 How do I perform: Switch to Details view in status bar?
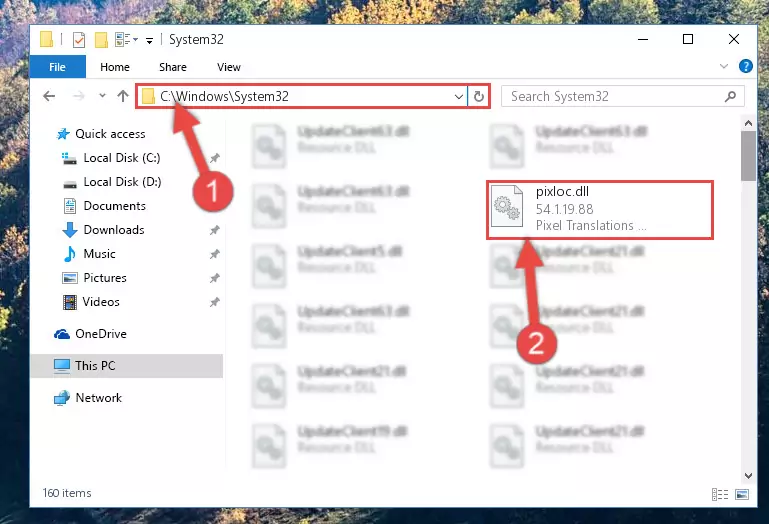coord(719,494)
